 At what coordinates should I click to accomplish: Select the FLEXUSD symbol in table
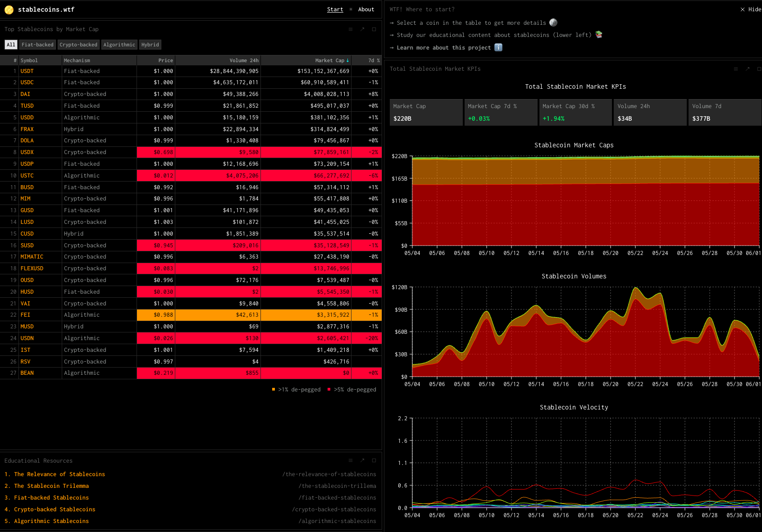pyautogui.click(x=32, y=268)
